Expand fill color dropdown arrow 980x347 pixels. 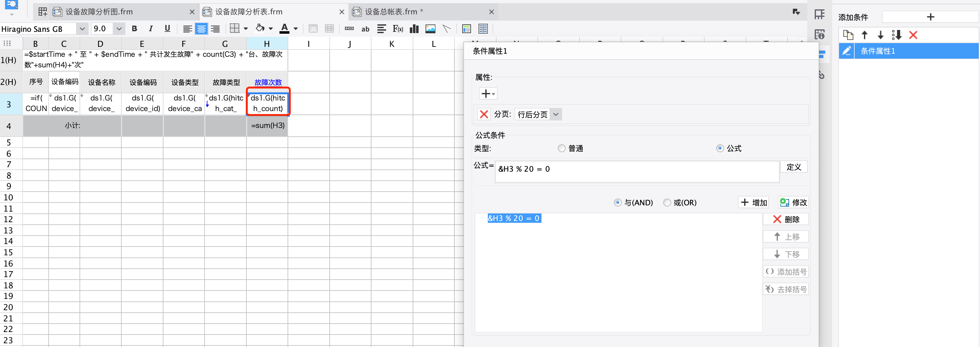(x=270, y=29)
